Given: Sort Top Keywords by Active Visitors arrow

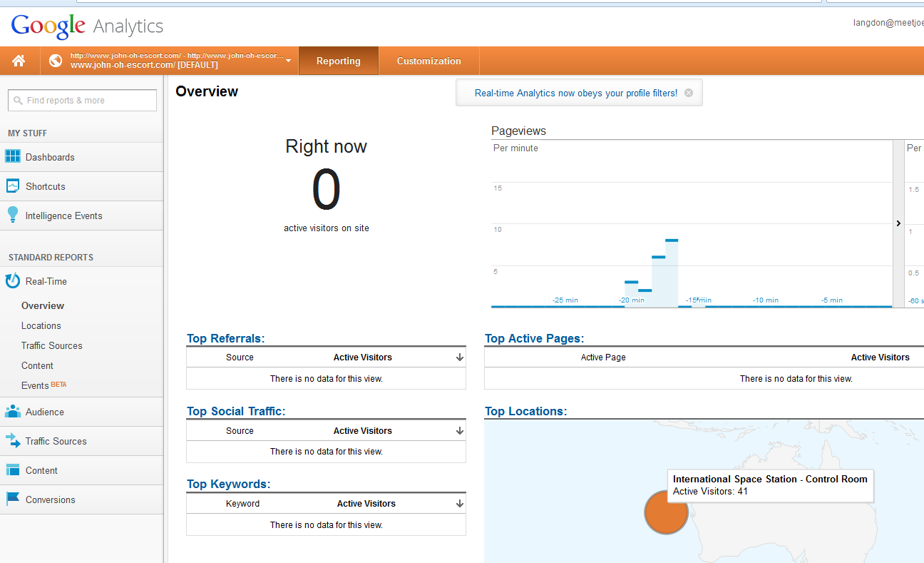Looking at the screenshot, I should tap(460, 504).
